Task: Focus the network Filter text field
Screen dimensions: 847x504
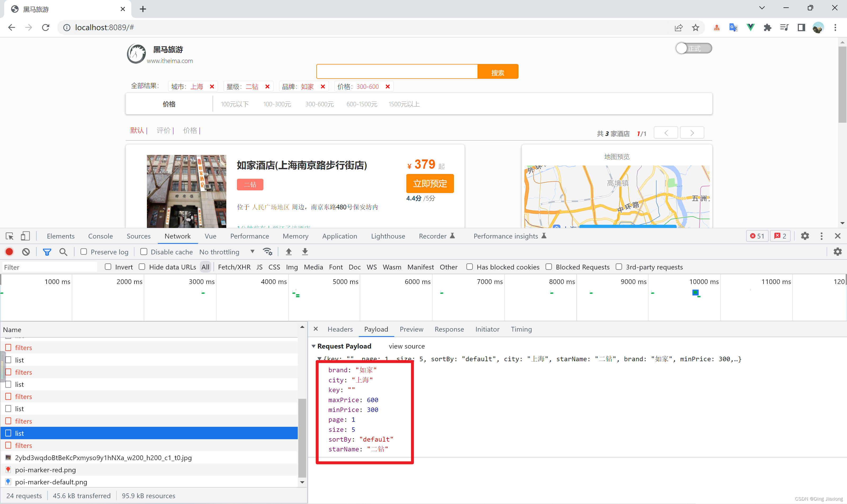Action: pos(49,267)
